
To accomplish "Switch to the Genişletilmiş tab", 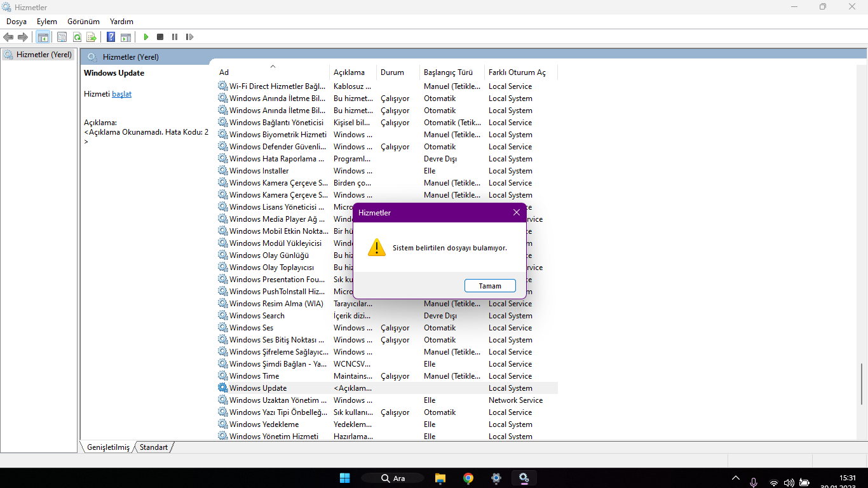I will click(108, 447).
